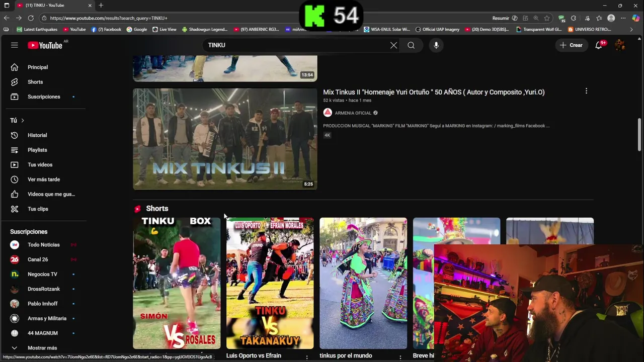644x362 pixels.
Task: Open the notifications bell
Action: 599,45
